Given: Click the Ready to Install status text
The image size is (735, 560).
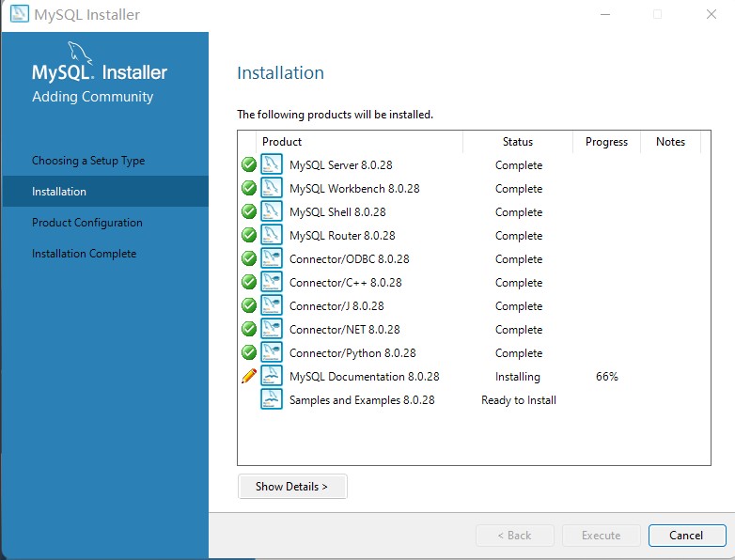Looking at the screenshot, I should [519, 399].
